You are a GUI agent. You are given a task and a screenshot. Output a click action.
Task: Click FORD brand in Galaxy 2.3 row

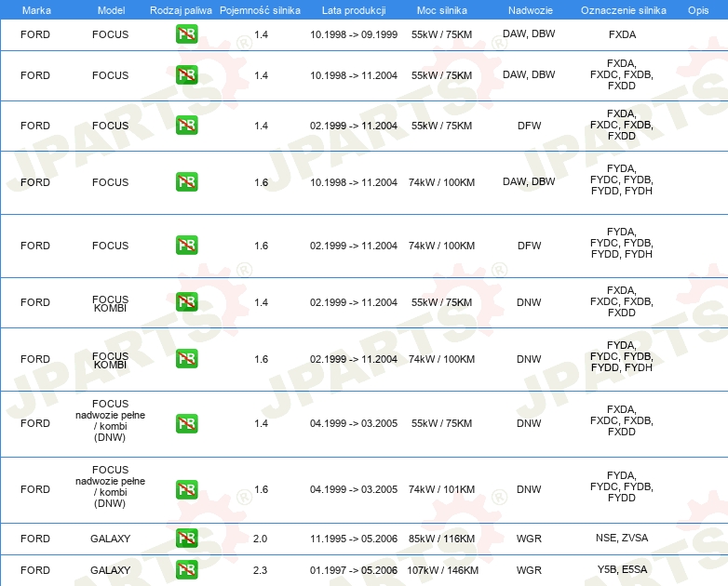click(35, 570)
